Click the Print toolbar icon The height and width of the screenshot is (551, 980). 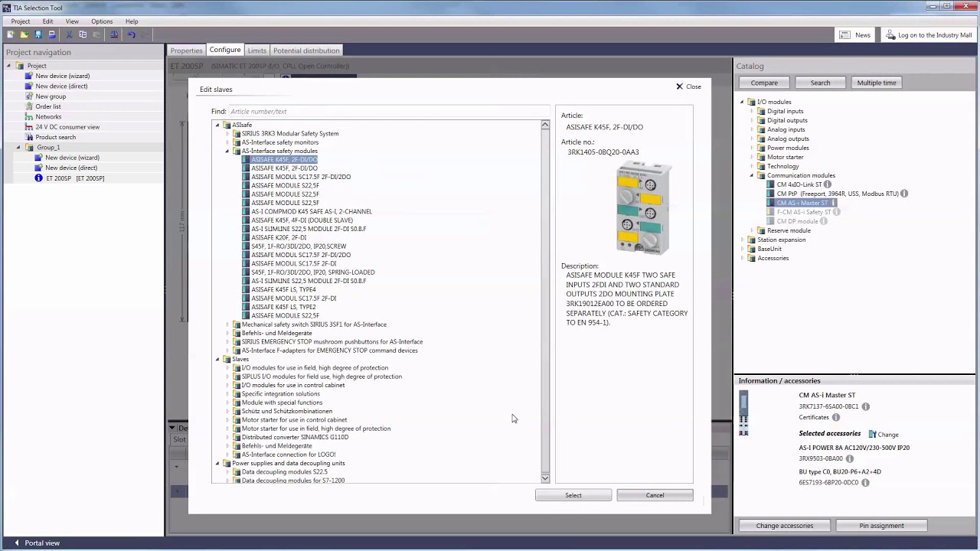(x=52, y=34)
